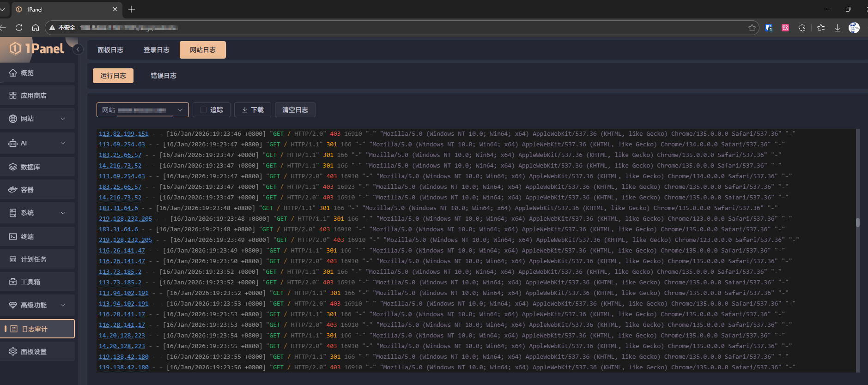This screenshot has height=385, width=868.
Task: Click the 清空日志 clear log button
Action: [x=295, y=110]
